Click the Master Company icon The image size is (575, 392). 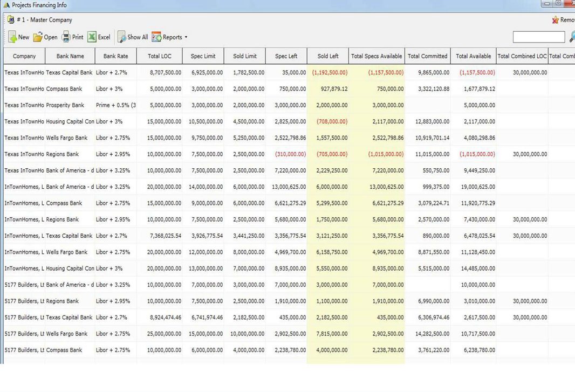pyautogui.click(x=11, y=20)
